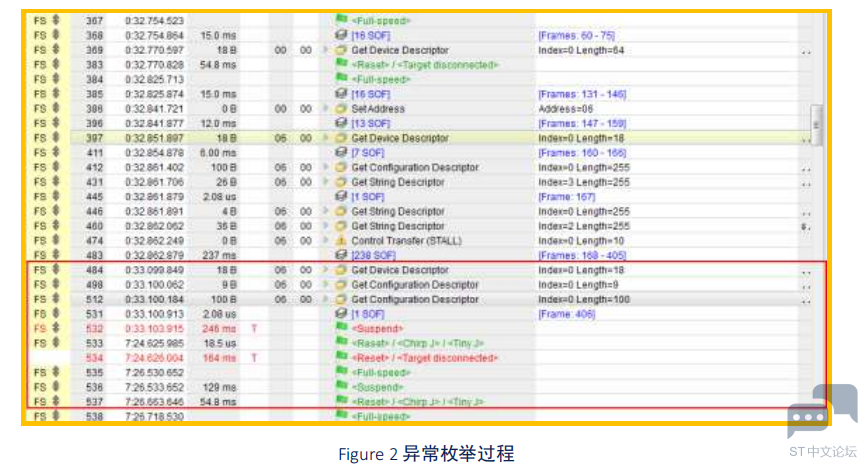Click the SOF group icon in record 385
866x467 pixels.
pos(341,93)
